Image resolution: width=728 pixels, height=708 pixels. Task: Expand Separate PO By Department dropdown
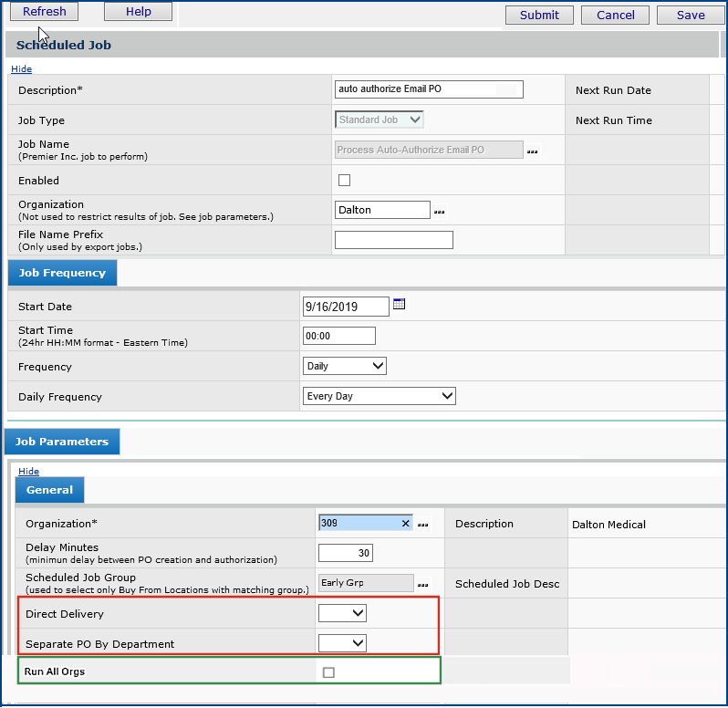click(x=342, y=643)
